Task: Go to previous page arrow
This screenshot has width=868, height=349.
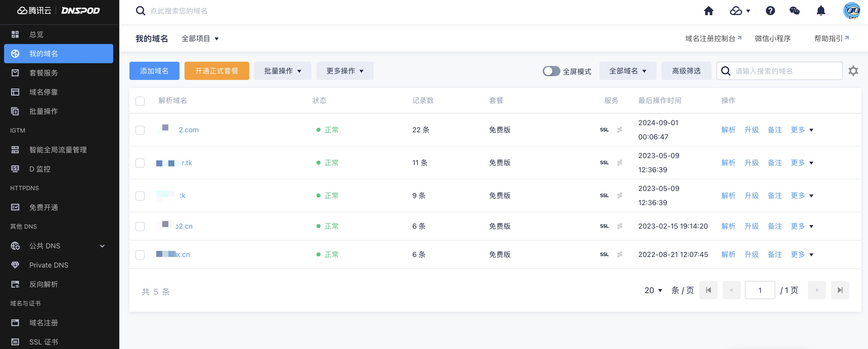Action: click(732, 290)
